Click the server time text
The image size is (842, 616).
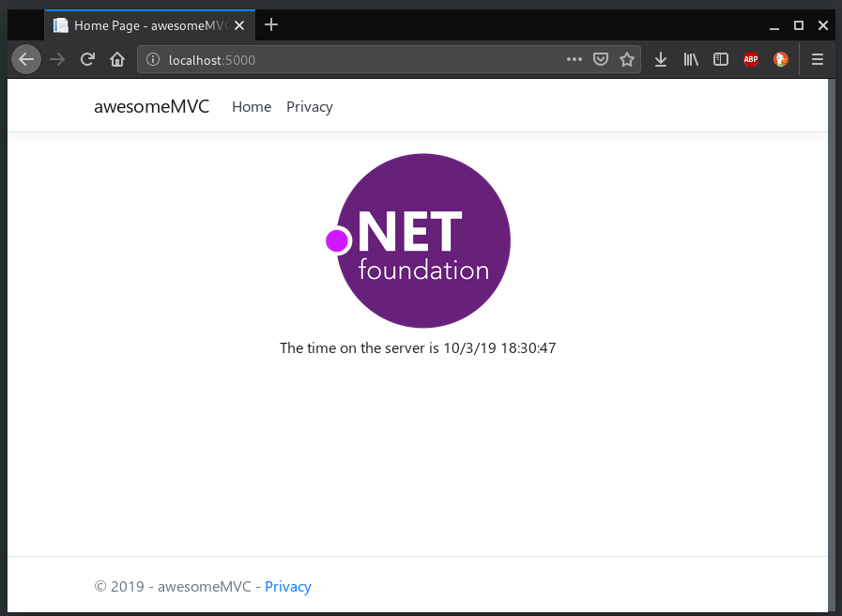418,348
